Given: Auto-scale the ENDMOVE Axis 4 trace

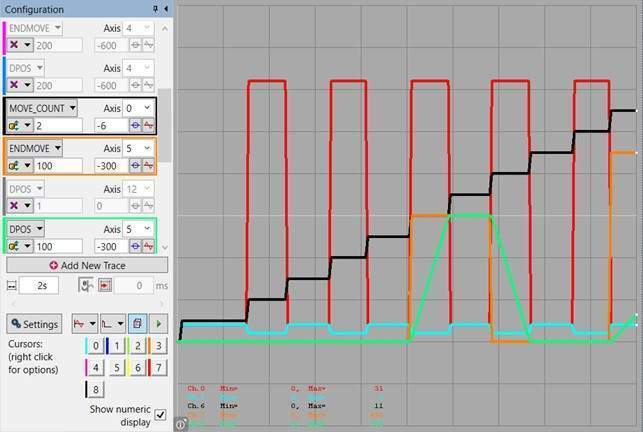Looking at the screenshot, I should coord(148,45).
